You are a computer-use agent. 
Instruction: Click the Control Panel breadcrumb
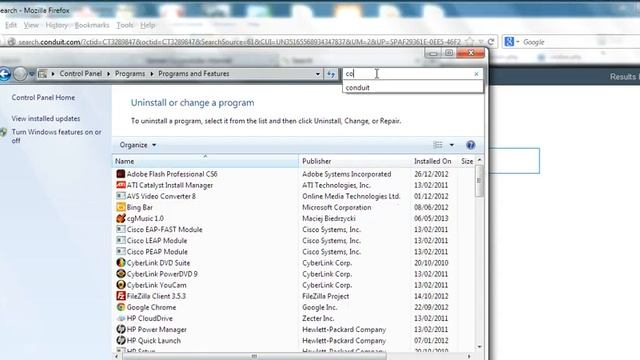(x=80, y=74)
